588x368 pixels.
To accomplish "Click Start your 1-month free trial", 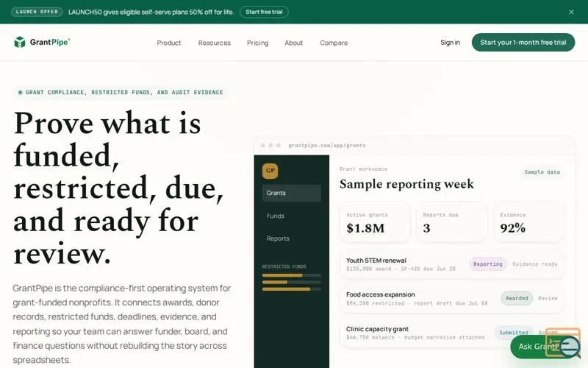I will [523, 43].
